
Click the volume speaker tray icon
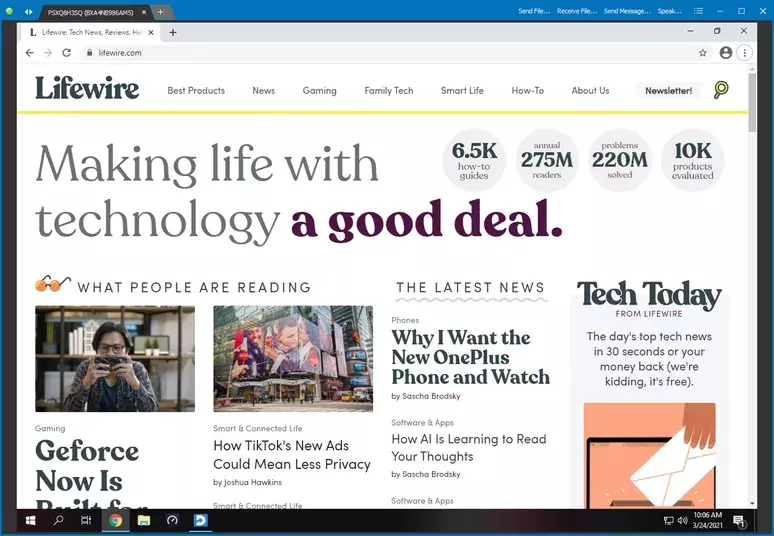(x=683, y=521)
